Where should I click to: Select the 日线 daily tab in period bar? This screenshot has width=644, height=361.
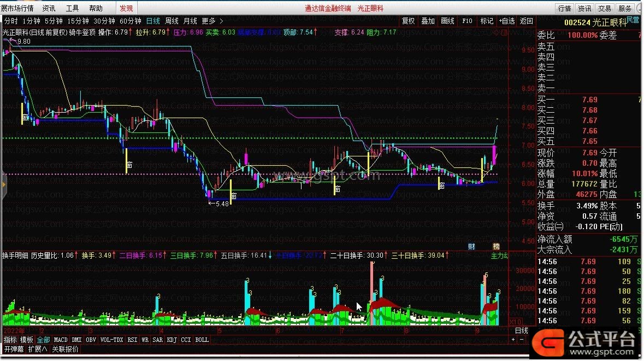click(x=153, y=21)
